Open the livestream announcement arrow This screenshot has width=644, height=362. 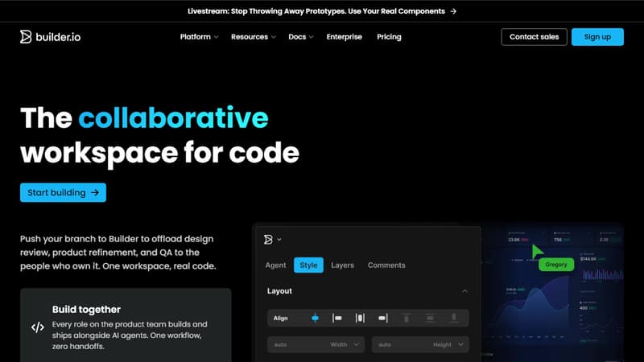tap(453, 11)
